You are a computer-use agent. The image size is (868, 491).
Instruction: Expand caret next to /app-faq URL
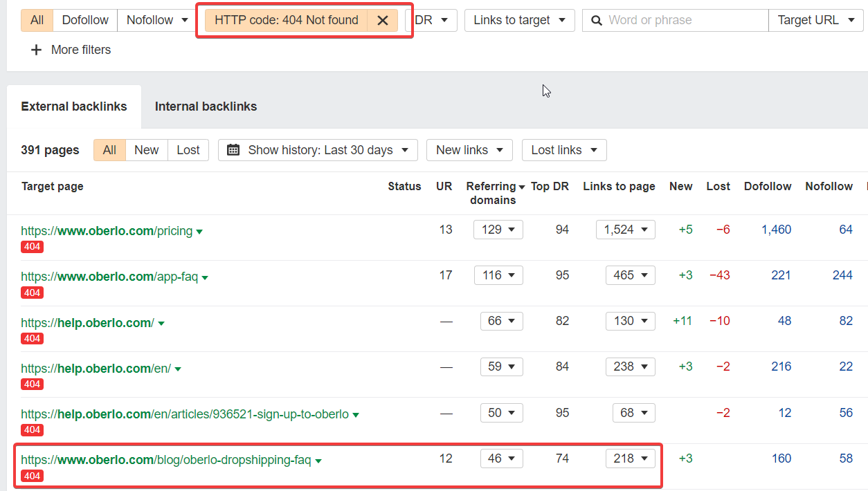[205, 278]
